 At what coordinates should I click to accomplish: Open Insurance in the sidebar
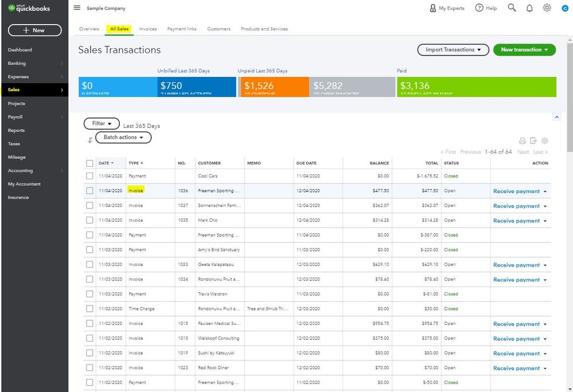click(x=18, y=198)
